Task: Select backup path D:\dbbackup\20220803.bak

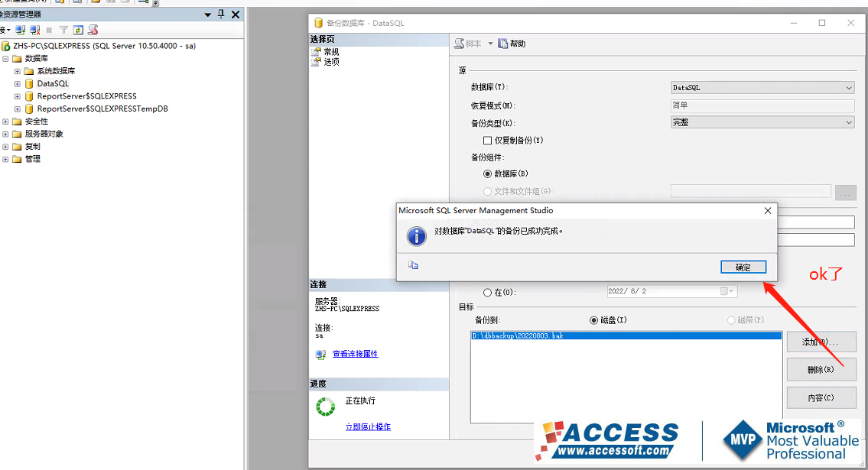Action: pos(626,335)
